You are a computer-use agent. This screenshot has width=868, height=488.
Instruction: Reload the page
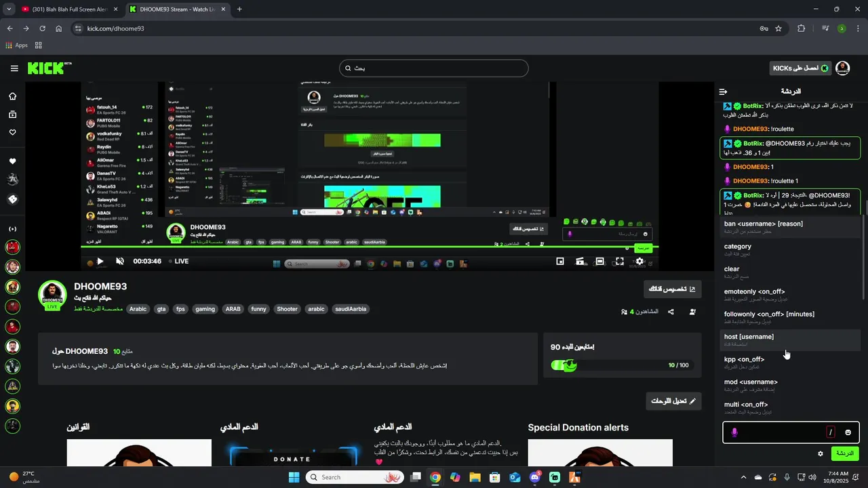(42, 28)
